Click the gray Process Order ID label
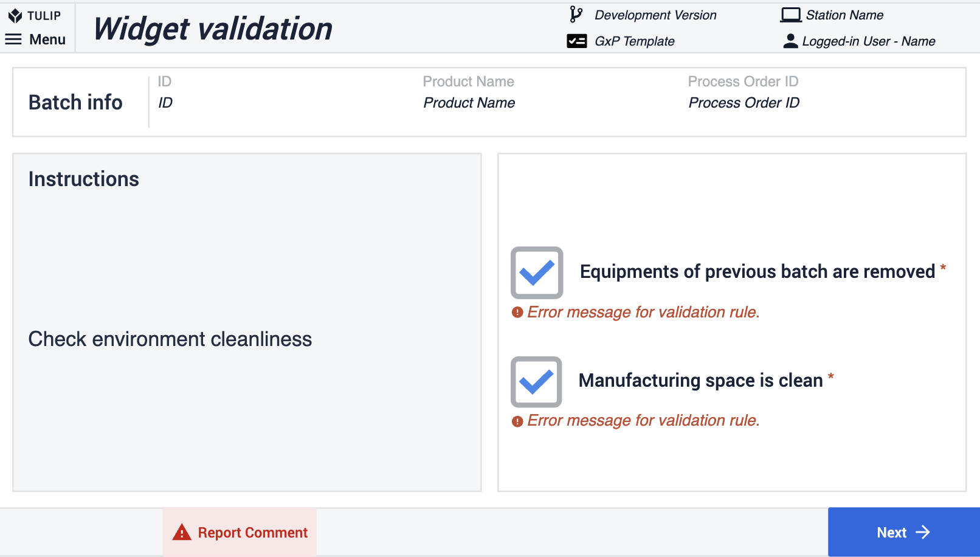980x557 pixels. (744, 81)
